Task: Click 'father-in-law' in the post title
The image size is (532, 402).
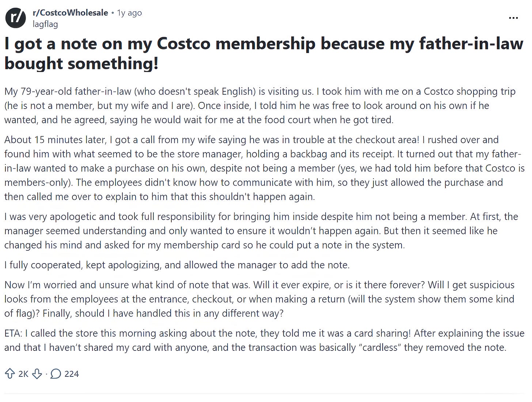Action: click(471, 44)
